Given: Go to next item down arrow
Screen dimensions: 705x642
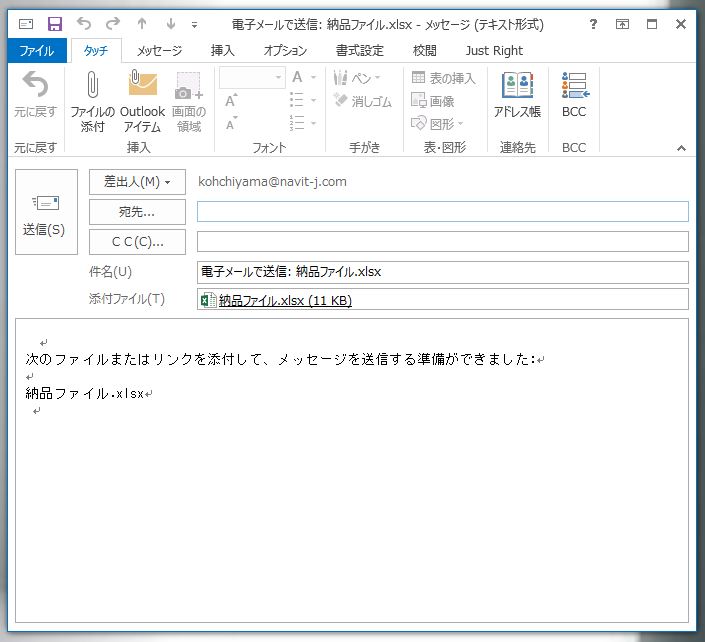Looking at the screenshot, I should point(171,23).
